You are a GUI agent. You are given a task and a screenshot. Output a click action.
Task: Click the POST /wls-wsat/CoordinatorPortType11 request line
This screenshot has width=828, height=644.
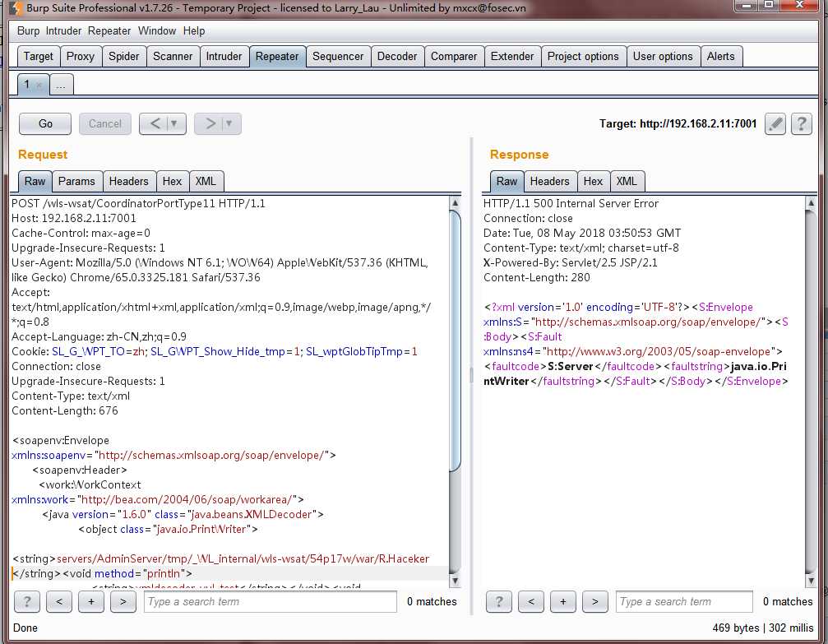pyautogui.click(x=138, y=203)
